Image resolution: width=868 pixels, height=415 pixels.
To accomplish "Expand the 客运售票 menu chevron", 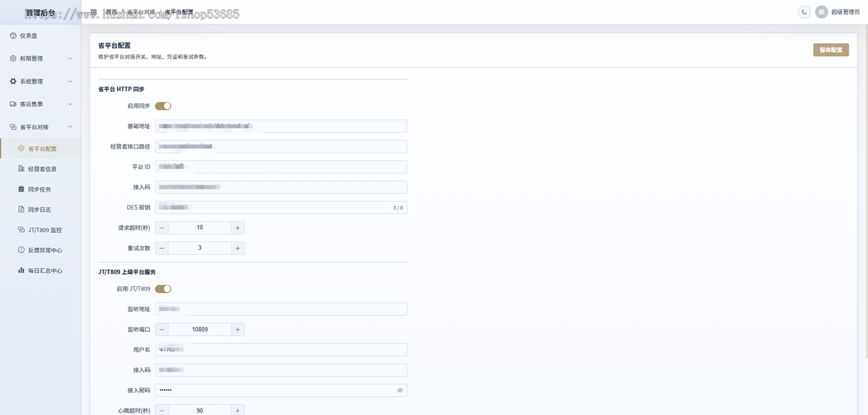I will (70, 104).
